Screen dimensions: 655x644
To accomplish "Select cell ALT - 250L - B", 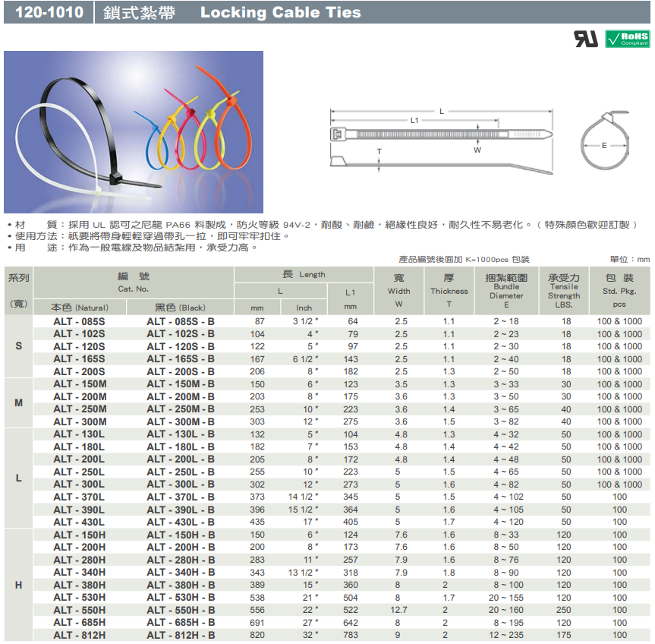I will [181, 472].
